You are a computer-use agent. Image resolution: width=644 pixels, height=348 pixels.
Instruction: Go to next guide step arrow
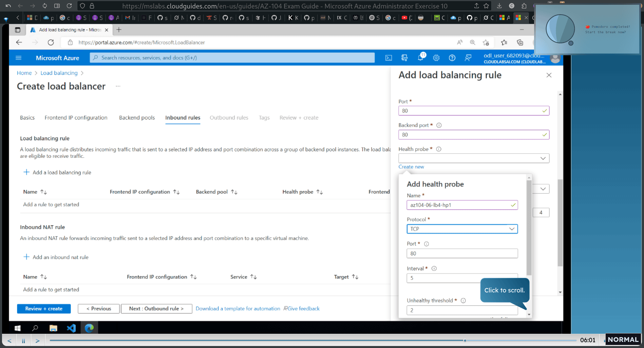tap(38, 341)
